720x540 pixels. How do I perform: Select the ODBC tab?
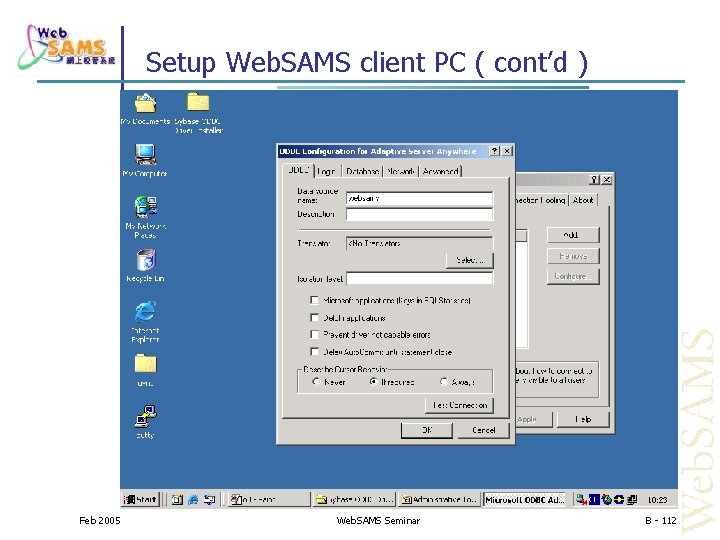[298, 170]
